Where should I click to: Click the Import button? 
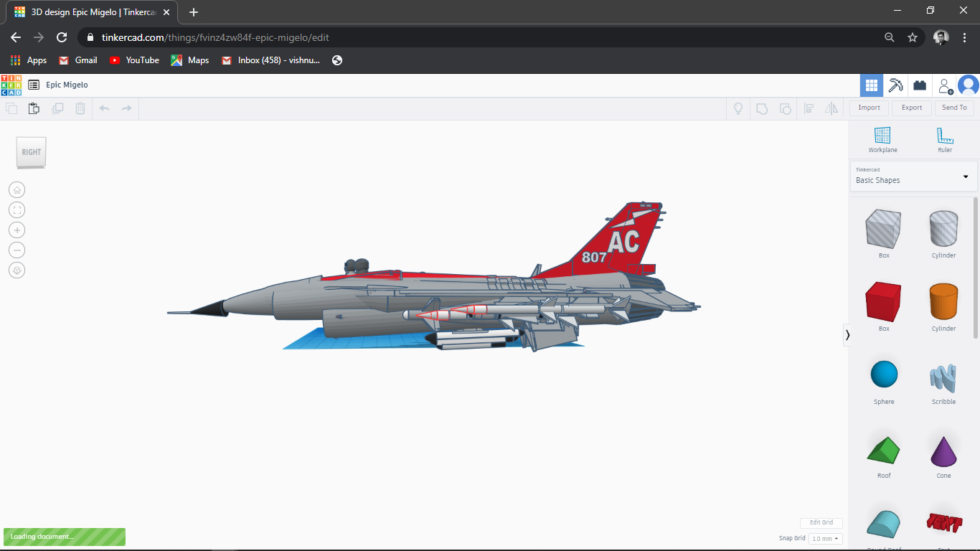(868, 108)
